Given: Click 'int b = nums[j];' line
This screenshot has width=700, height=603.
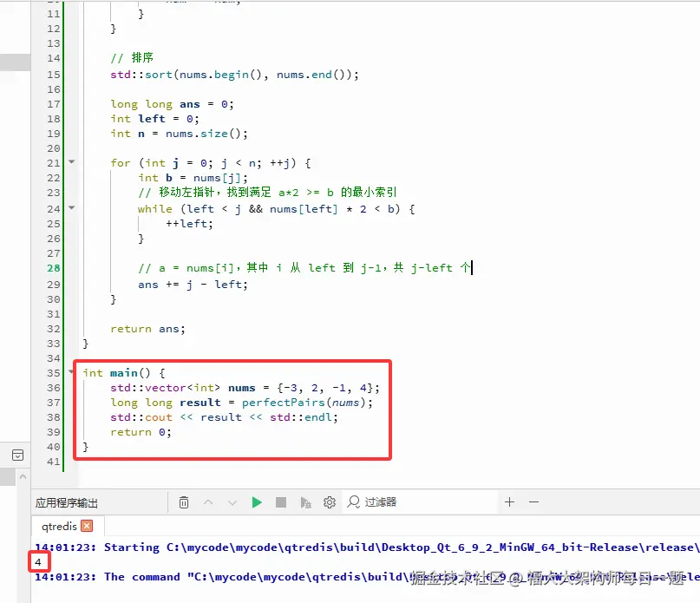Looking at the screenshot, I should [193, 178].
